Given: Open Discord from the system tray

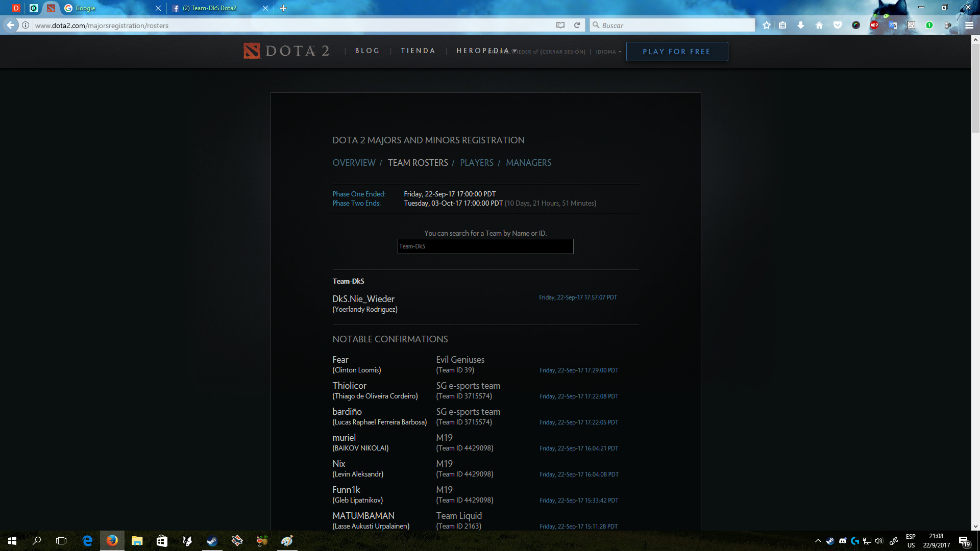Looking at the screenshot, I should coord(843,541).
